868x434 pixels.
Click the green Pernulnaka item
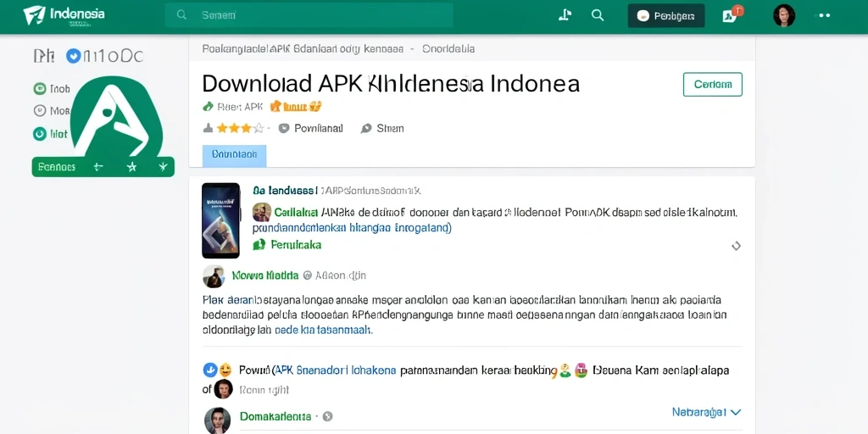(287, 245)
